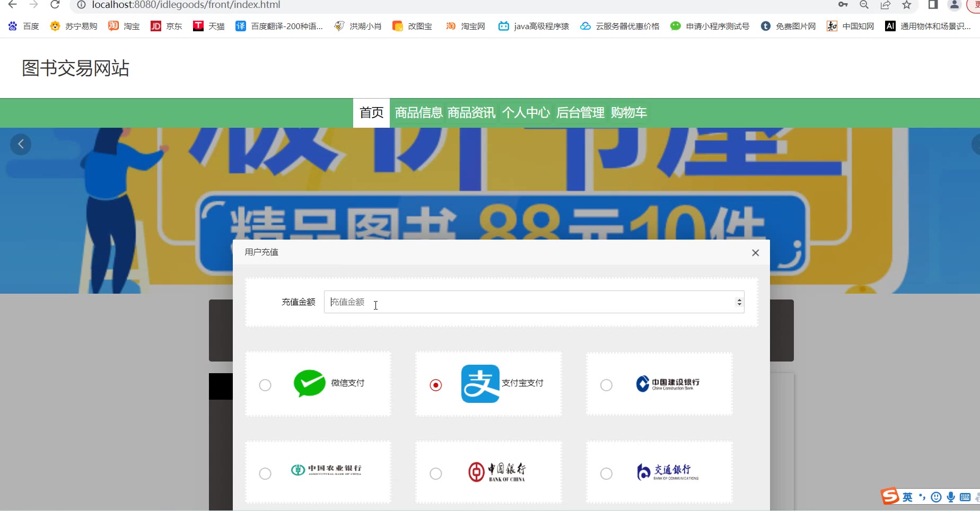Image resolution: width=980 pixels, height=511 pixels.
Task: Click the Sogou microphone voice input icon
Action: (951, 497)
